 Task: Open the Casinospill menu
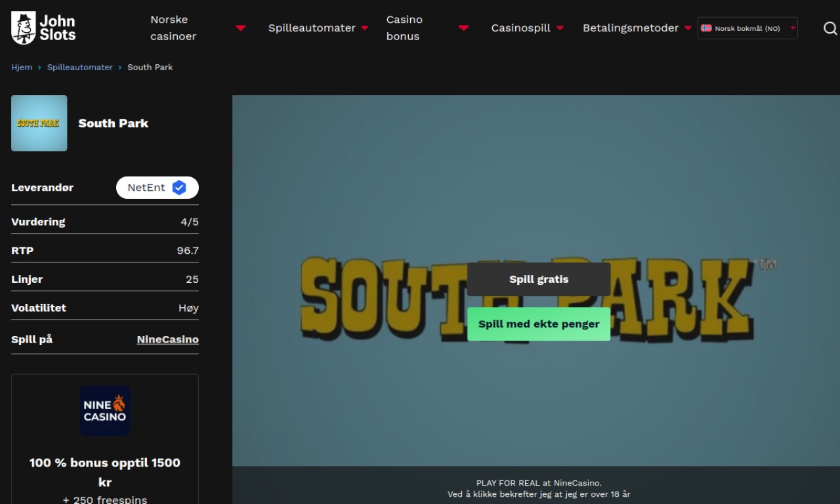521,28
